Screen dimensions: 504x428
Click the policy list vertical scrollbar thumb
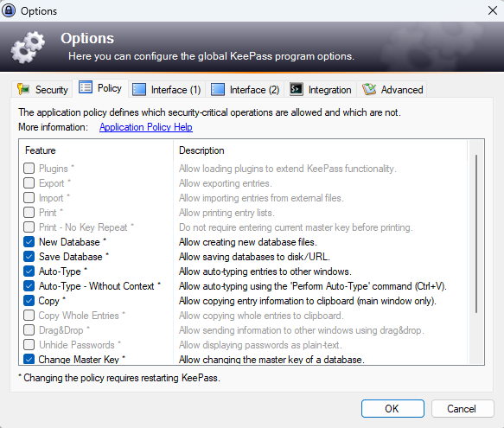pyautogui.click(x=476, y=233)
